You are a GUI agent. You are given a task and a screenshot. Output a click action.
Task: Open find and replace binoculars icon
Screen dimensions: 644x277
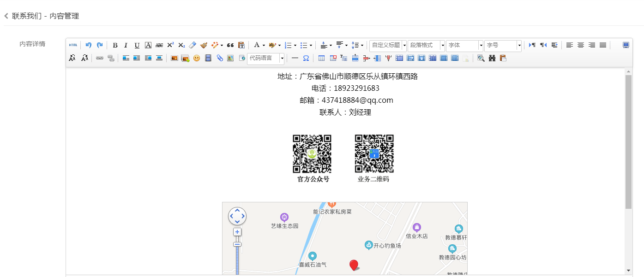[x=492, y=58]
